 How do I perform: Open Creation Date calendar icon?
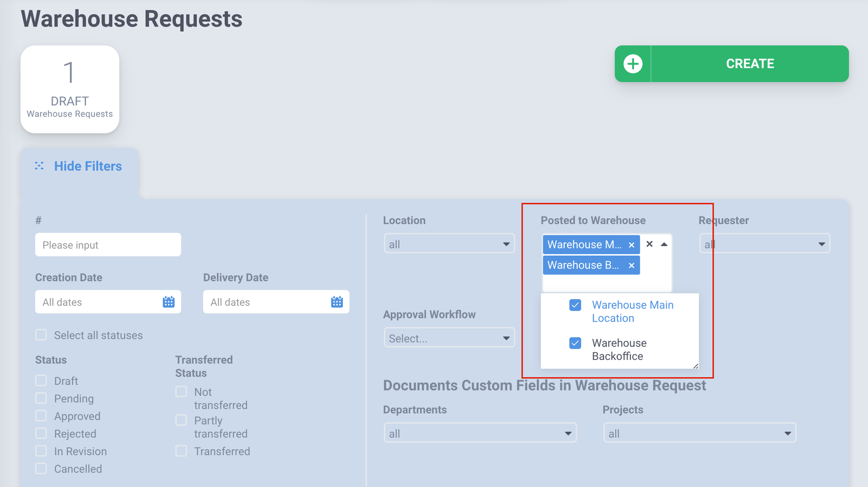pos(169,302)
